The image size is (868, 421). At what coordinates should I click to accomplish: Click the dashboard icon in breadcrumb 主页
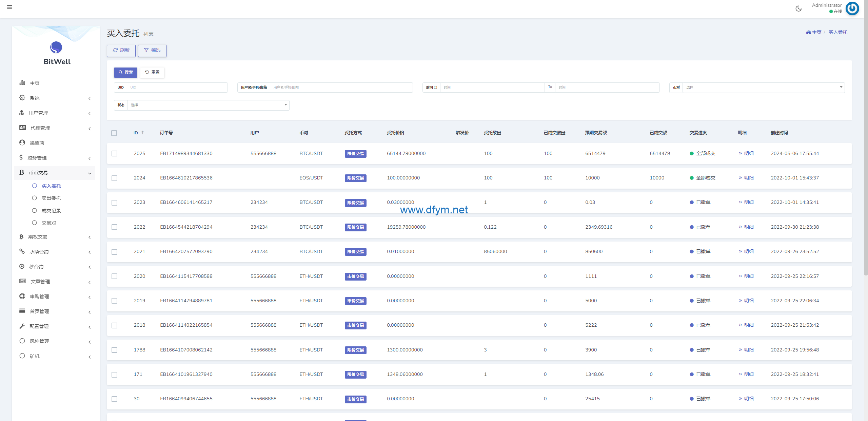tap(808, 33)
